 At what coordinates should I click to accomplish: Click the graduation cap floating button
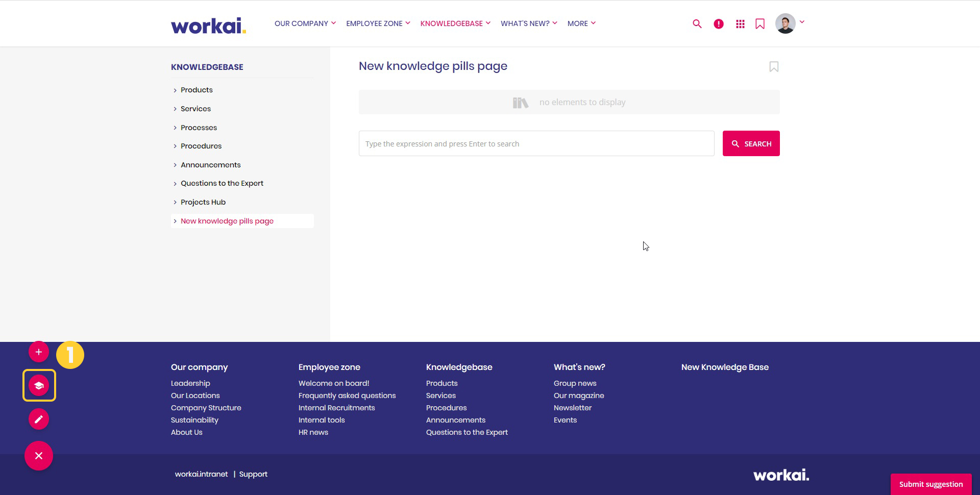click(39, 385)
